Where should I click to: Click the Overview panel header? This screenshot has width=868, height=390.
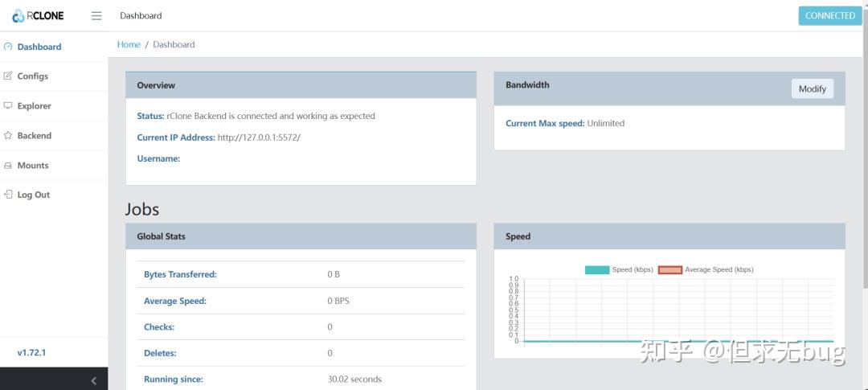point(301,85)
